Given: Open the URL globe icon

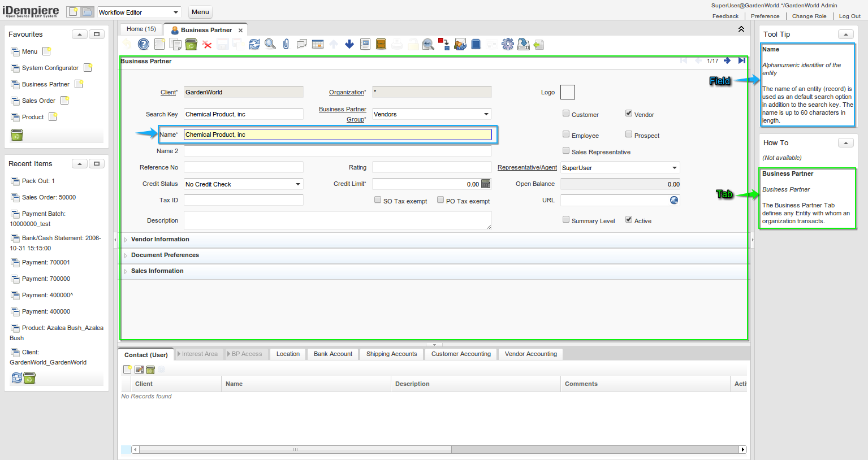Looking at the screenshot, I should [x=674, y=200].
